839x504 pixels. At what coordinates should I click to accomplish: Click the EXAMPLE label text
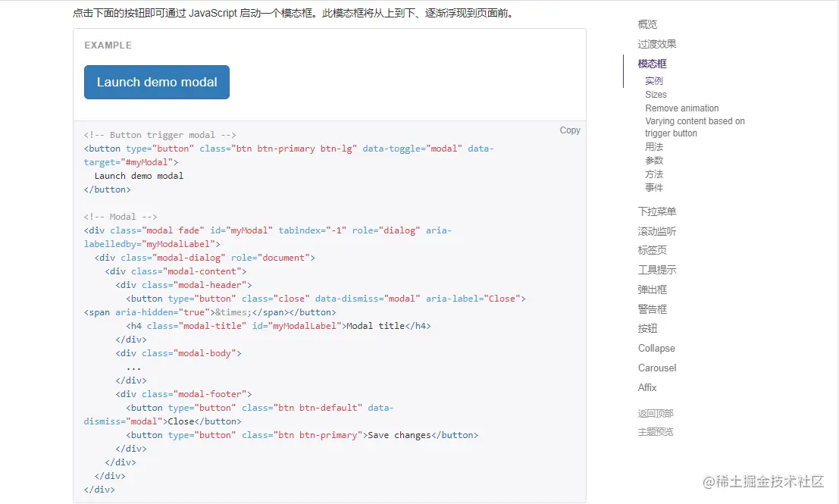tap(108, 45)
